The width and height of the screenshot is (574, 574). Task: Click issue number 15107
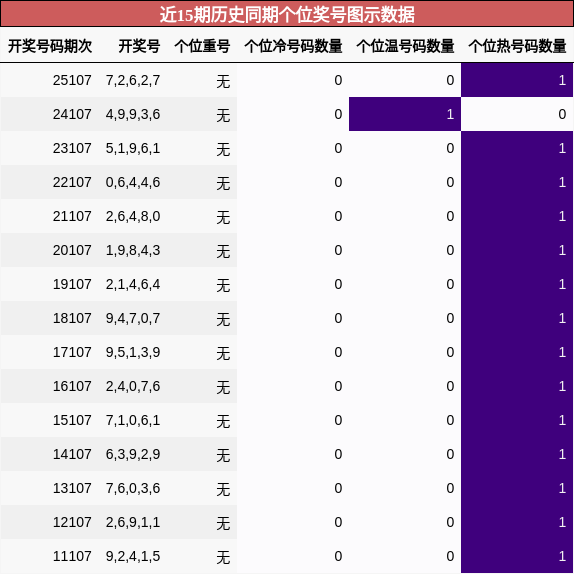point(72,421)
